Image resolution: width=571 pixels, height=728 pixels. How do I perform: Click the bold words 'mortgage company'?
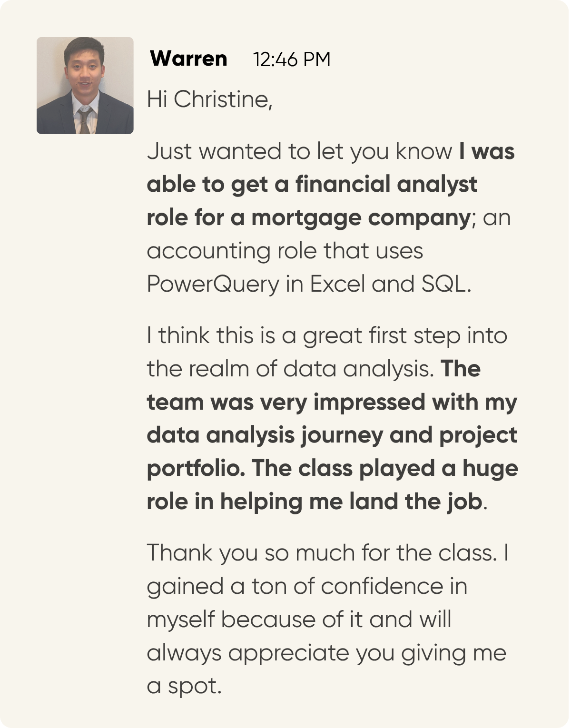(361, 218)
